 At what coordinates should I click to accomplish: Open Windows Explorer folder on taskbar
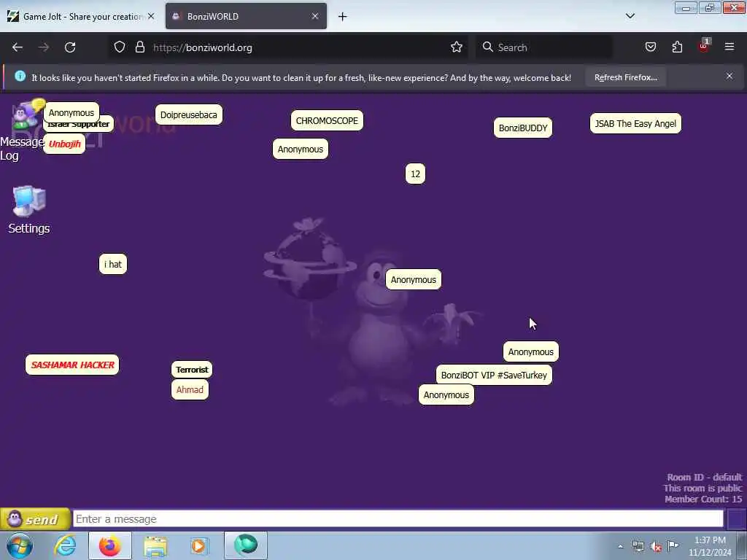pyautogui.click(x=155, y=546)
